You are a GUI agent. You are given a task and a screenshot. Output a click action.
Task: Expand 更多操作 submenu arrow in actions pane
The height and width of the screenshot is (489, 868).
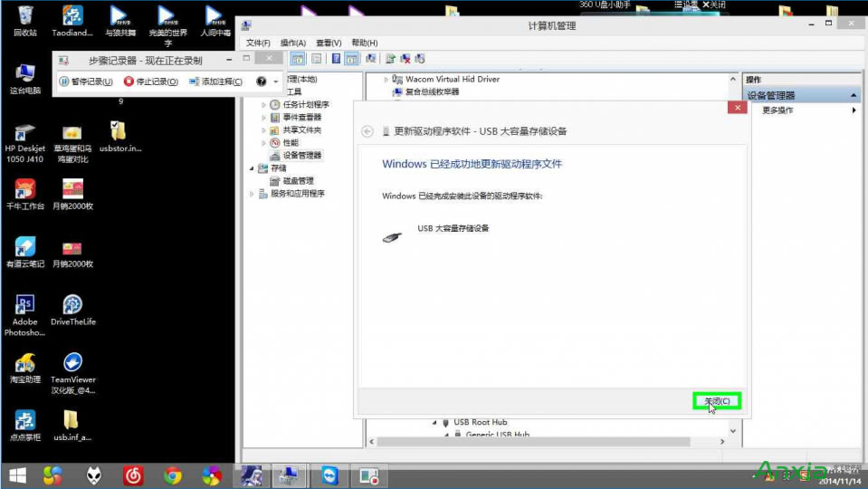(x=854, y=110)
